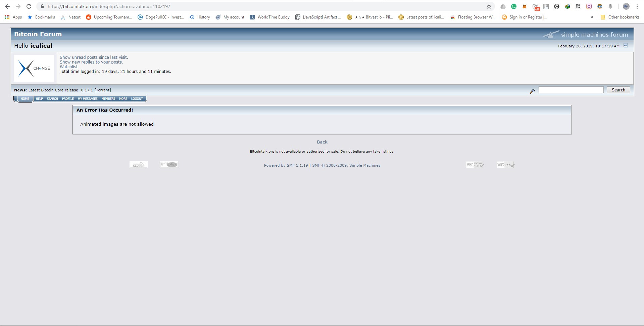Open the MetaMask fox extension
Image resolution: width=644 pixels, height=326 pixels.
[524, 6]
